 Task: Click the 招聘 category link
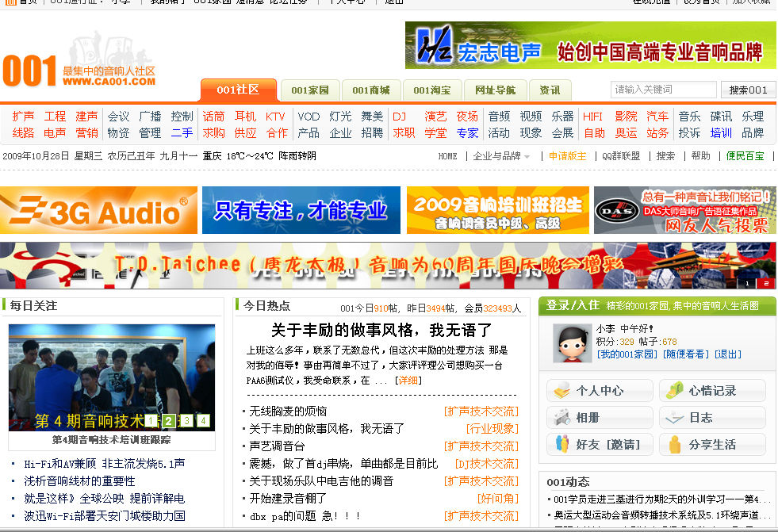pyautogui.click(x=372, y=133)
